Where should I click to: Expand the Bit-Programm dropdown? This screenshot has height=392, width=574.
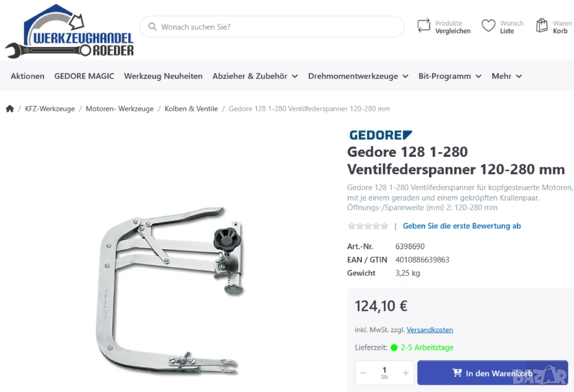point(450,76)
